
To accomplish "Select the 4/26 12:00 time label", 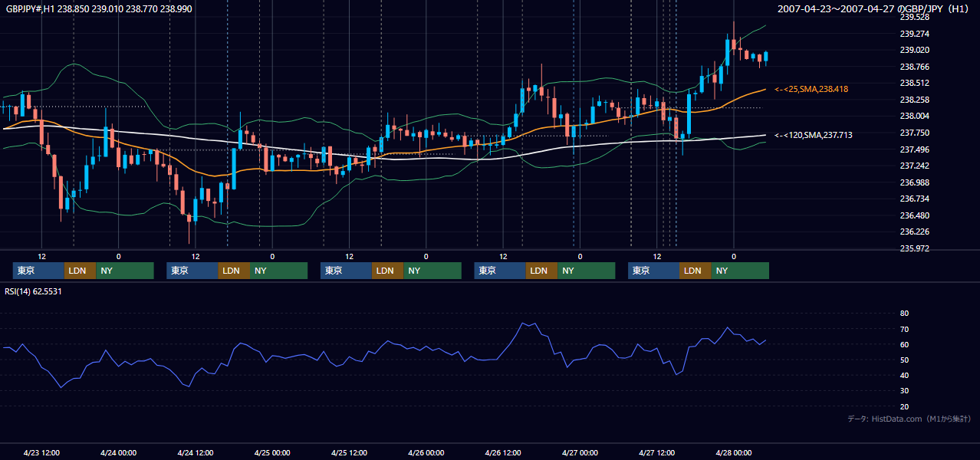I will 503,452.
